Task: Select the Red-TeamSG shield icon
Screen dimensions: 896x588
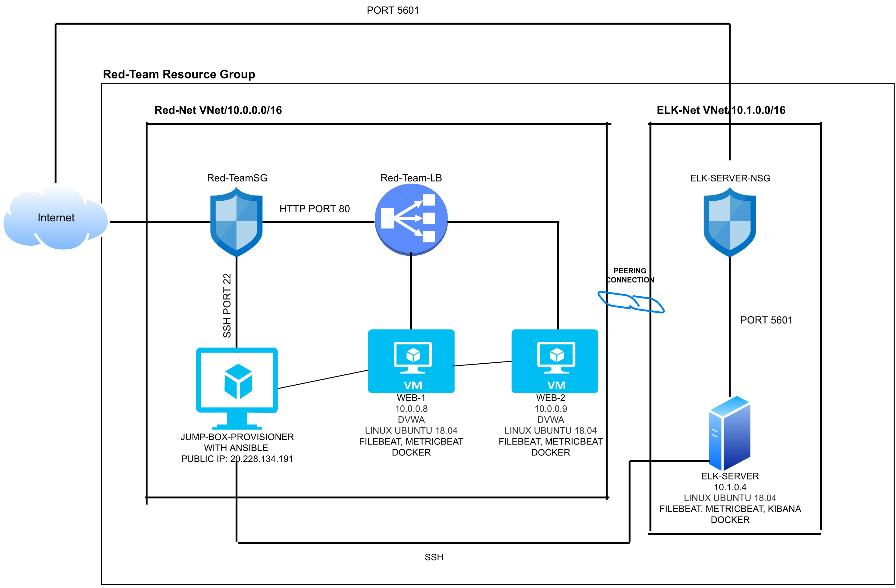Action: [236, 222]
